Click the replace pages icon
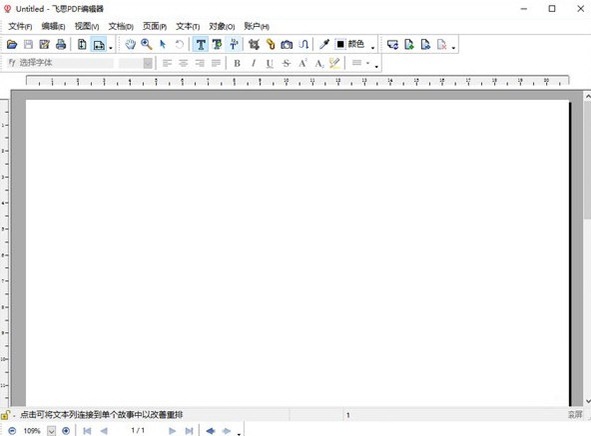 coord(393,44)
